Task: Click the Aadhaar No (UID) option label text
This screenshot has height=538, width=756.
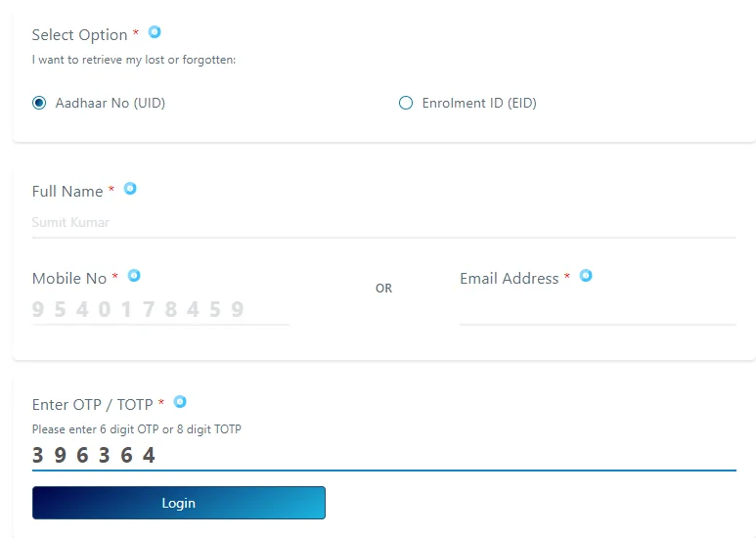Action: 111,103
